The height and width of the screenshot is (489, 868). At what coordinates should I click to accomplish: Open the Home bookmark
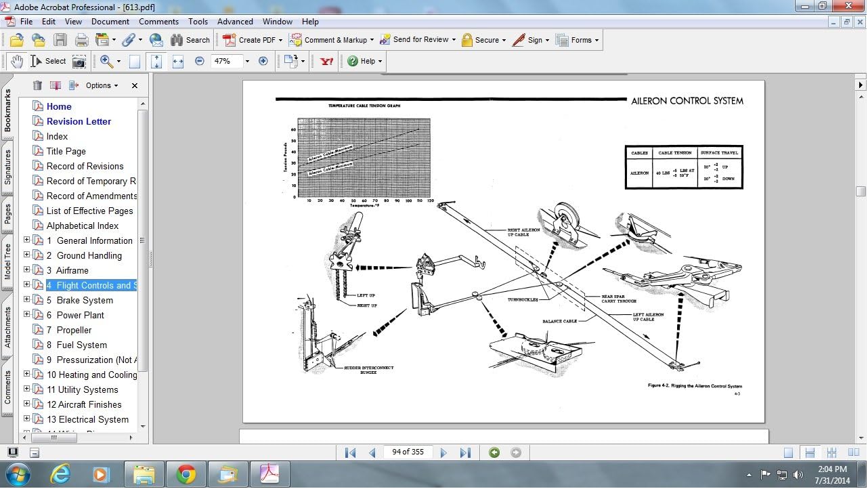tap(59, 106)
